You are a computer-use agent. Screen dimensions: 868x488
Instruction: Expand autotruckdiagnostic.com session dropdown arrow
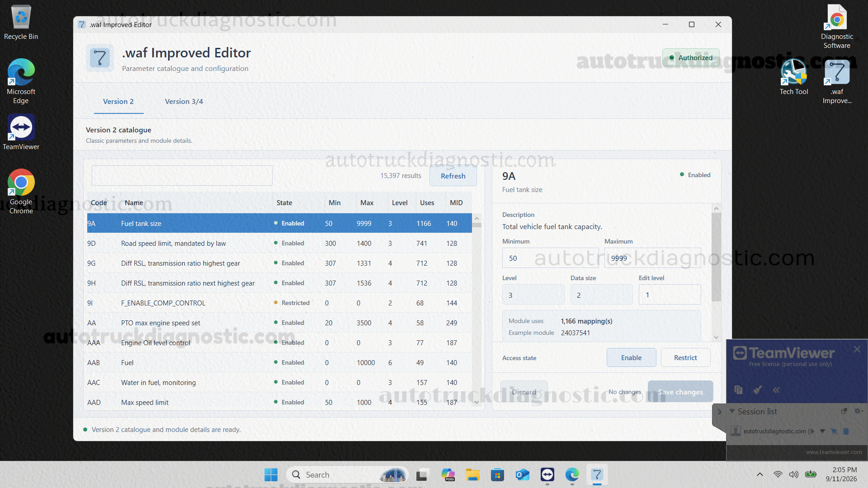click(822, 431)
